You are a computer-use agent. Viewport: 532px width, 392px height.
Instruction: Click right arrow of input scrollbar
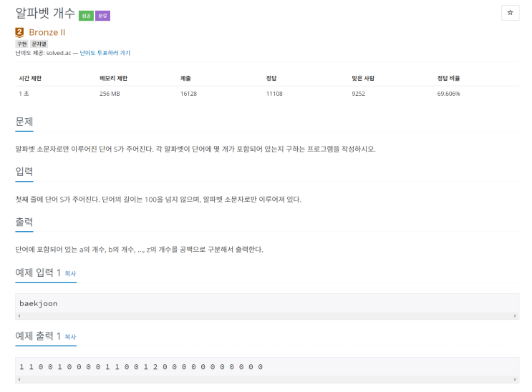click(515, 315)
